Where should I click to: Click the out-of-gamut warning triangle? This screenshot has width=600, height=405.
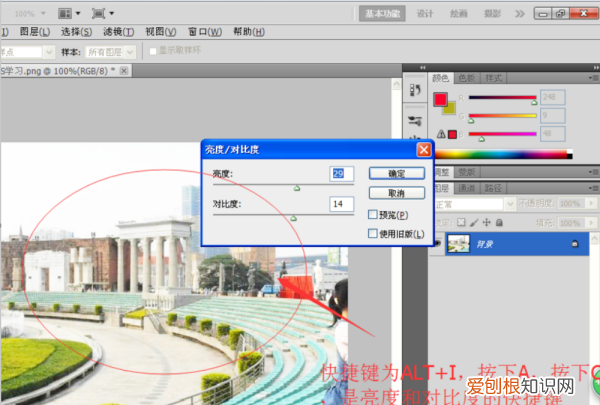tap(441, 134)
